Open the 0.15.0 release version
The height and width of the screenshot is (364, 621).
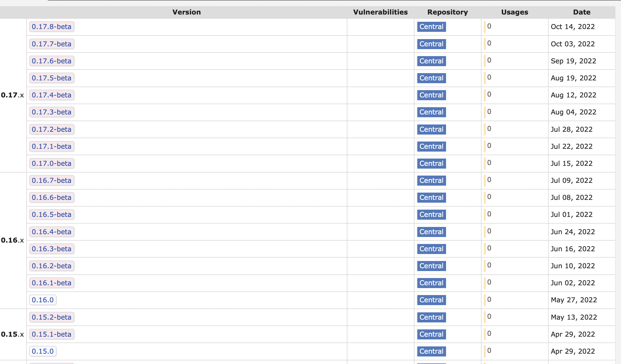(42, 351)
